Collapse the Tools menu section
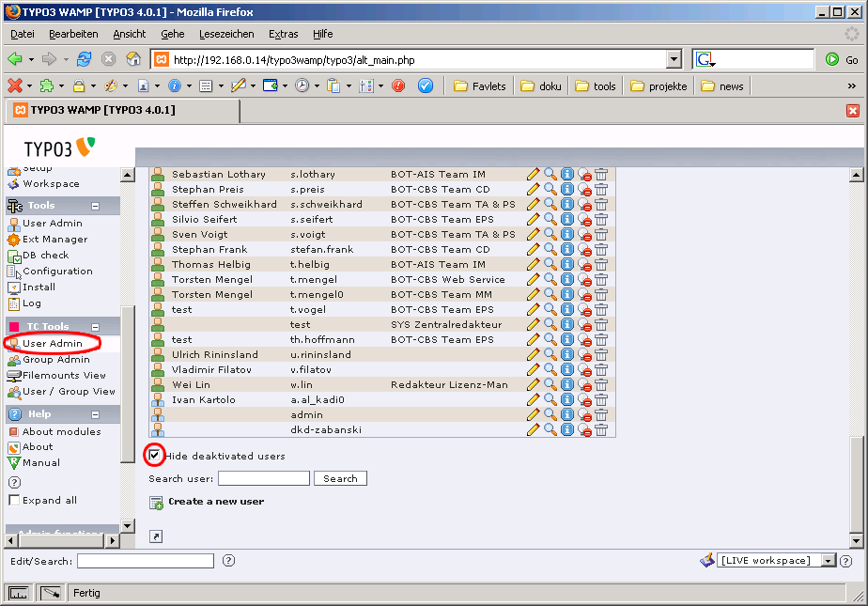868x606 pixels. point(95,206)
